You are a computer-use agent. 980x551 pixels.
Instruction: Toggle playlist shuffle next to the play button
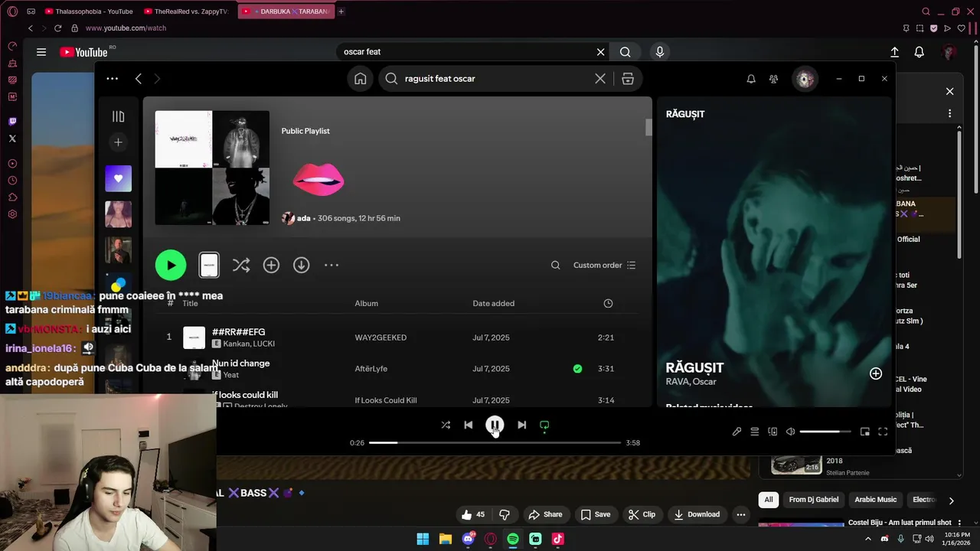[x=241, y=266]
